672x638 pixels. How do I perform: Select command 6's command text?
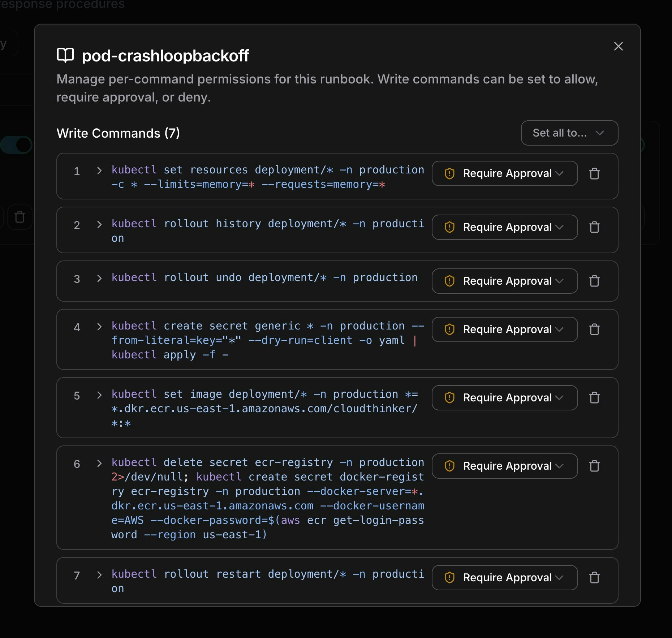pos(267,499)
